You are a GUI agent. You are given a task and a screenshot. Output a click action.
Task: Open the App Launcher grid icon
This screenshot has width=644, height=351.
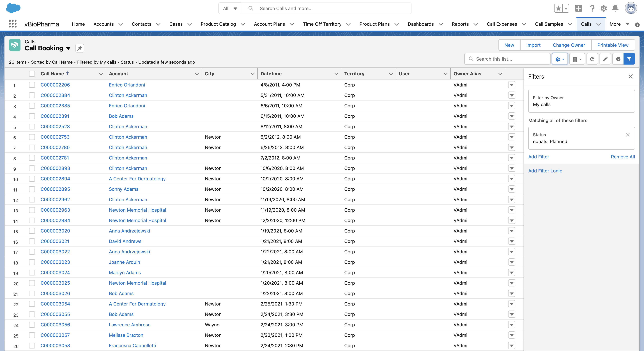[x=13, y=24]
